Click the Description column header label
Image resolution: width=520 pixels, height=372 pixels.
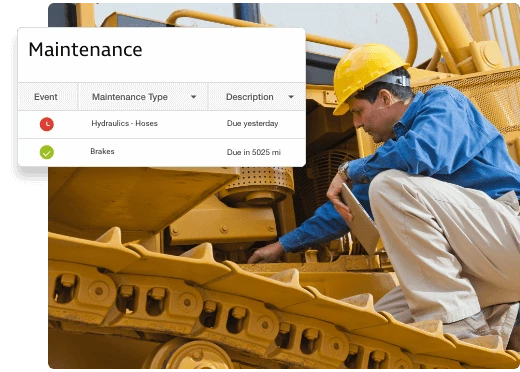coord(250,97)
